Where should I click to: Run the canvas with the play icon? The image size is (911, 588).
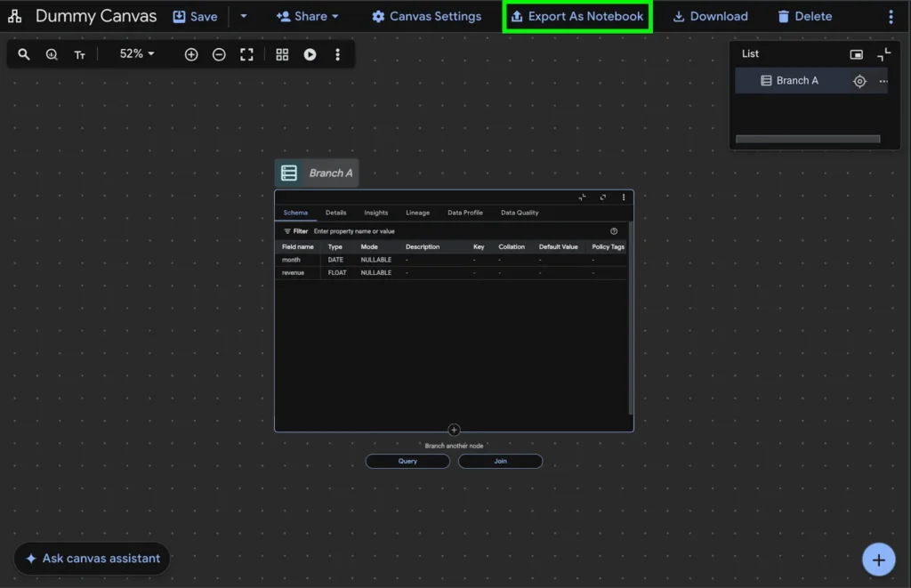click(310, 54)
